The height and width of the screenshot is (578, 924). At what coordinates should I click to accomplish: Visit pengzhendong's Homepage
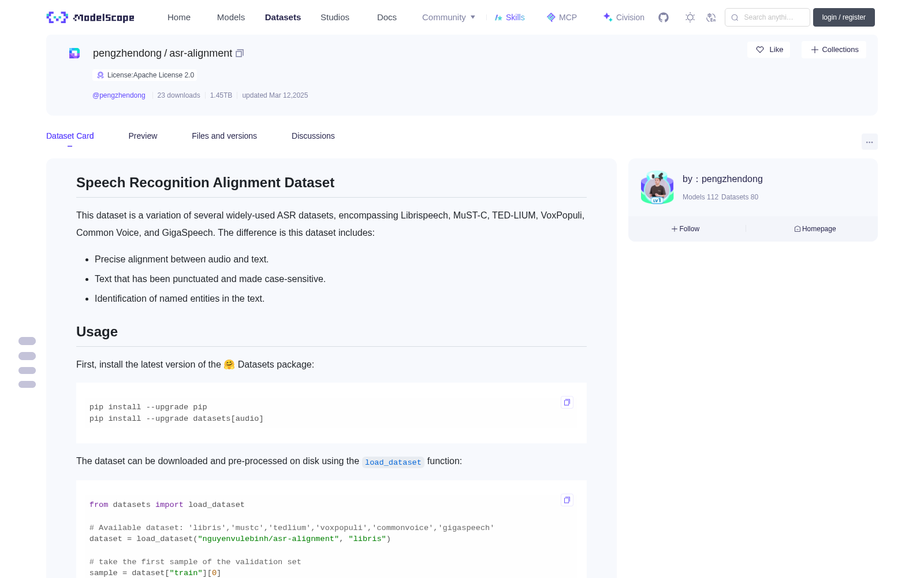click(x=815, y=229)
